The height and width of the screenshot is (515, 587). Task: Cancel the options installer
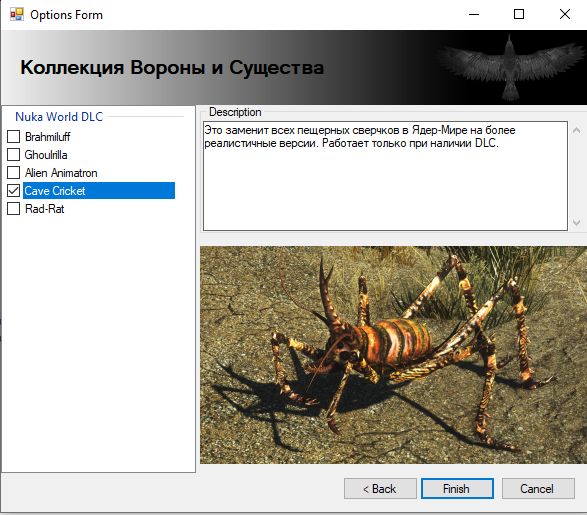point(538,488)
